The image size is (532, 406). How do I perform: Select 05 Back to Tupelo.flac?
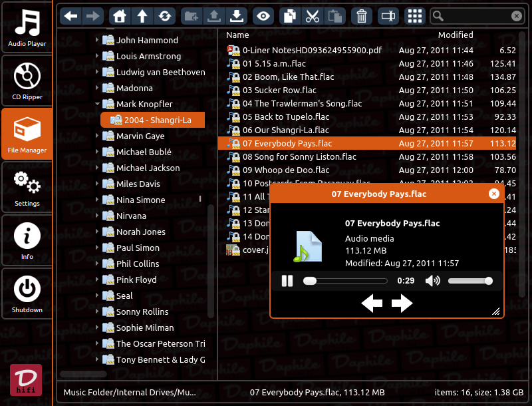tap(367, 116)
